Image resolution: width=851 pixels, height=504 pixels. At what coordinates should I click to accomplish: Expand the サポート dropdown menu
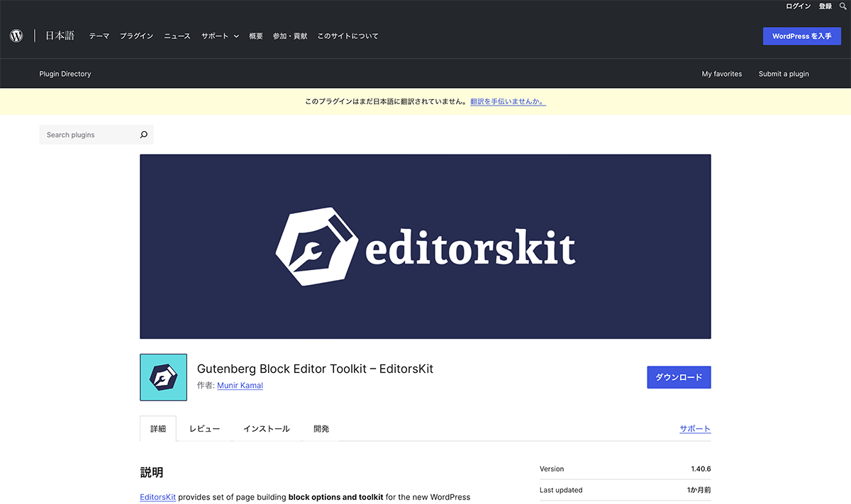[220, 36]
